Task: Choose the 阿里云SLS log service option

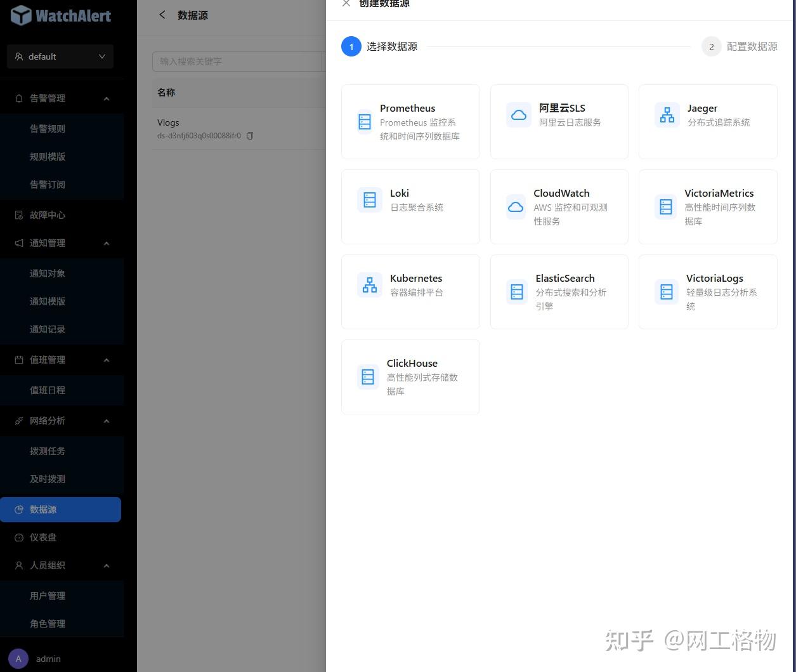Action: point(559,121)
